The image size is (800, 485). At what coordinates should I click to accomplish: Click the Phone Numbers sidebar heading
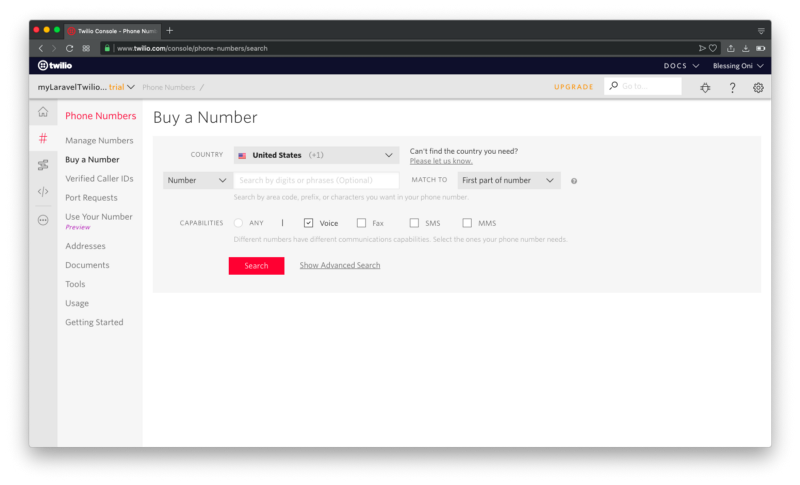click(101, 116)
